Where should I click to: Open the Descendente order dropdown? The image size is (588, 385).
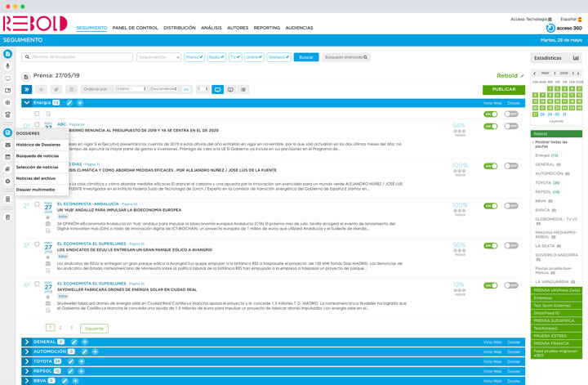click(x=164, y=89)
